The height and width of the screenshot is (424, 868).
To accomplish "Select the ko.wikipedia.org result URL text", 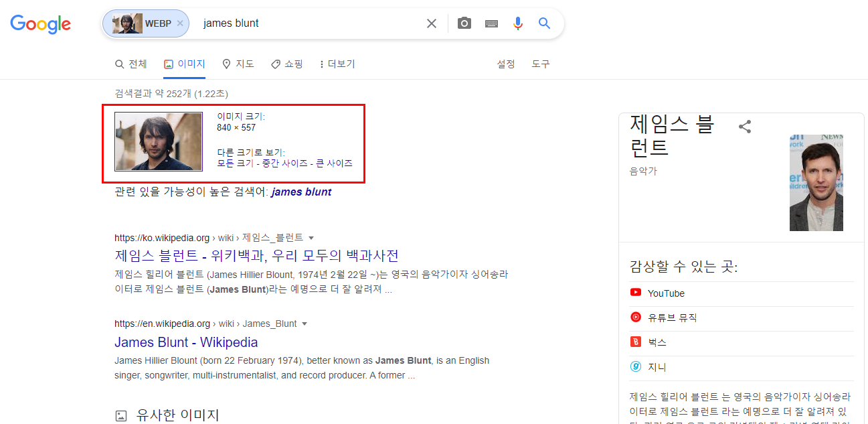I will 209,238.
